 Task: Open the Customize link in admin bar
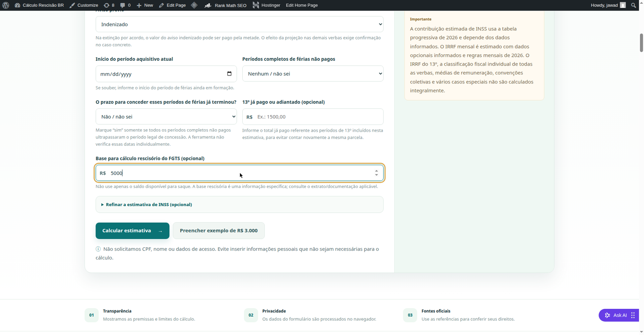point(84,5)
